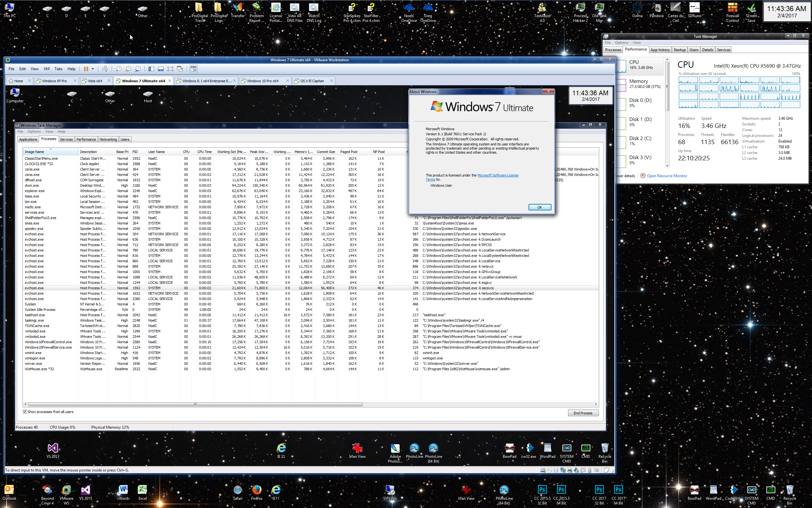This screenshot has height=508, width=812.
Task: Click OK in the About Windows dialog
Action: click(540, 207)
